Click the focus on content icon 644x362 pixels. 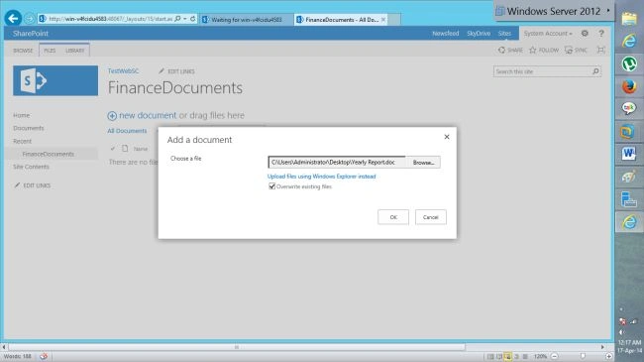pos(600,51)
